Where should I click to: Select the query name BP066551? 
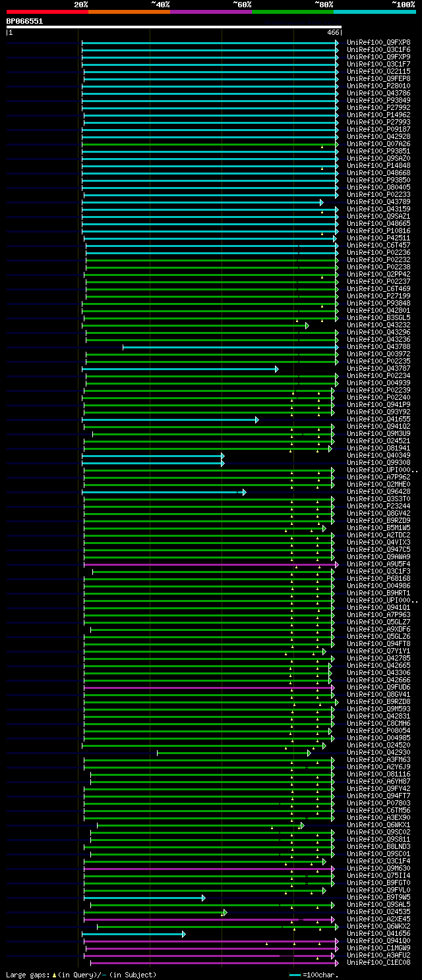tap(24, 21)
